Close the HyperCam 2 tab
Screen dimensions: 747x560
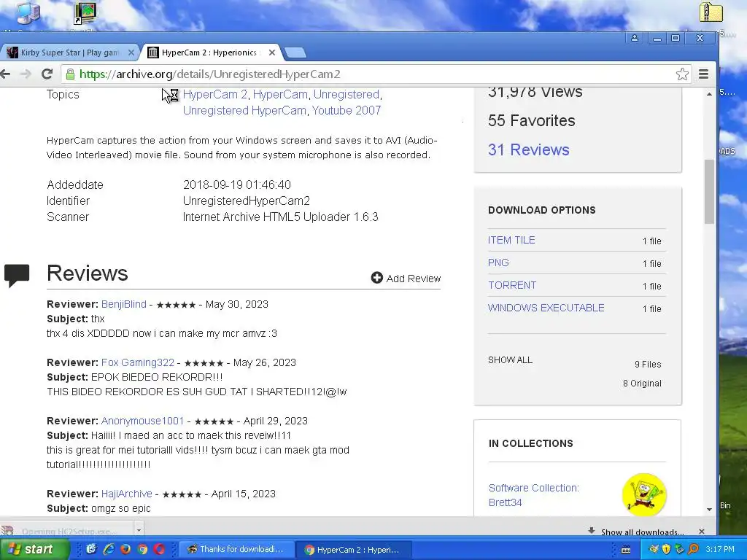coord(272,52)
